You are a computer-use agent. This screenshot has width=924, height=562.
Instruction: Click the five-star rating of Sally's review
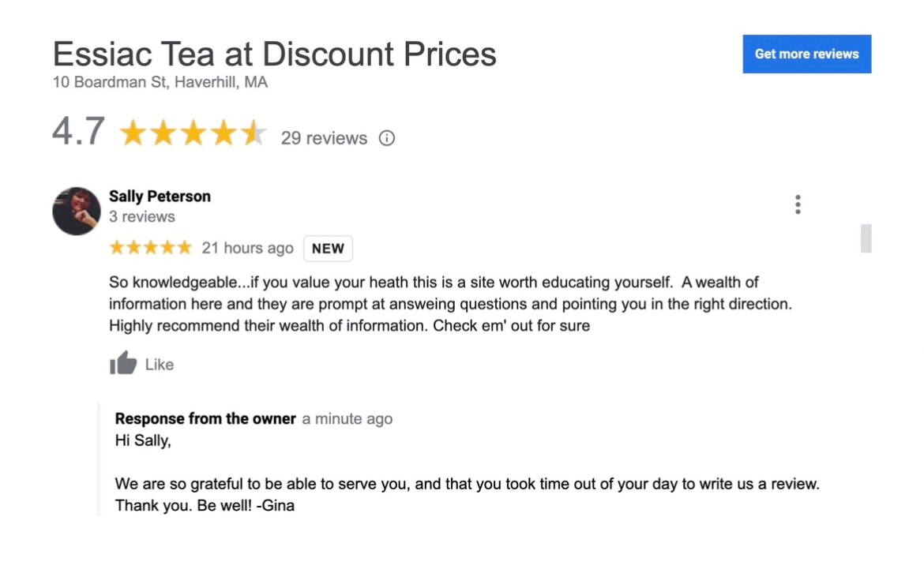point(151,247)
